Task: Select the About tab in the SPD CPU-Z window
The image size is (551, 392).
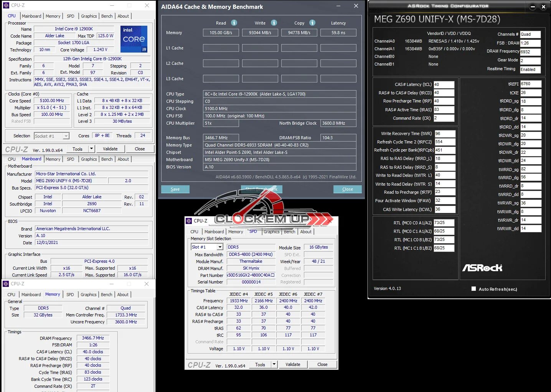Action: [x=306, y=232]
